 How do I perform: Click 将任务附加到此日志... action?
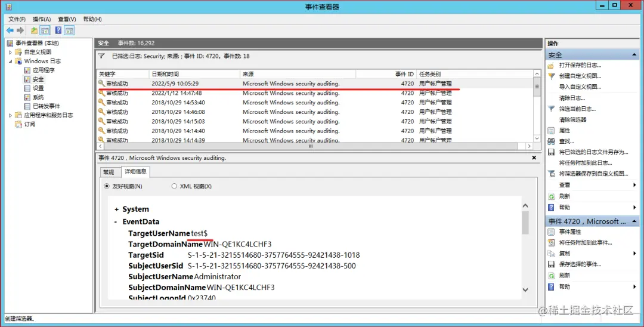point(586,163)
